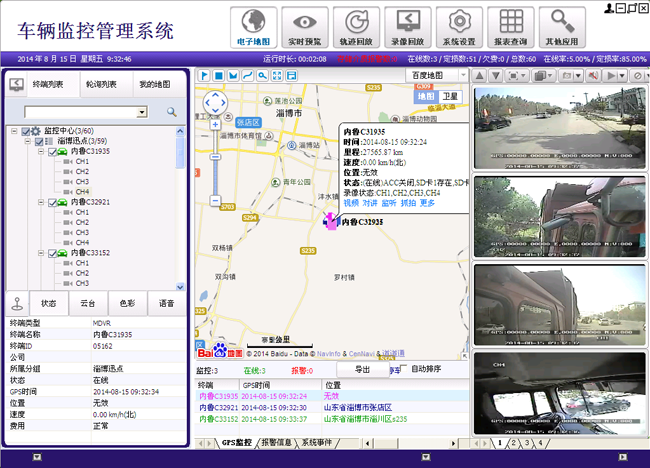Click the save map icon in map toolbar

click(x=291, y=75)
